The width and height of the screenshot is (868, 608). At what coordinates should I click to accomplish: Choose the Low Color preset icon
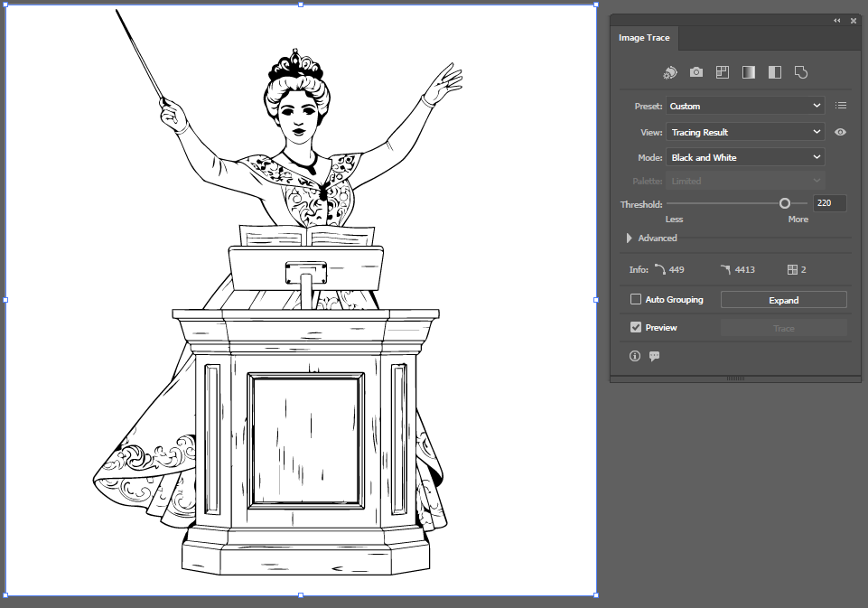tap(723, 72)
